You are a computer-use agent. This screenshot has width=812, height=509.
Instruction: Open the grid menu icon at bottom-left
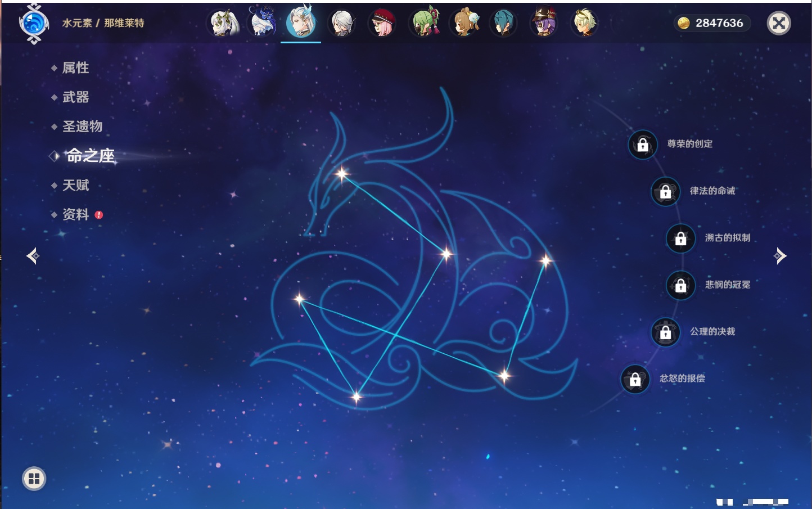coord(34,479)
